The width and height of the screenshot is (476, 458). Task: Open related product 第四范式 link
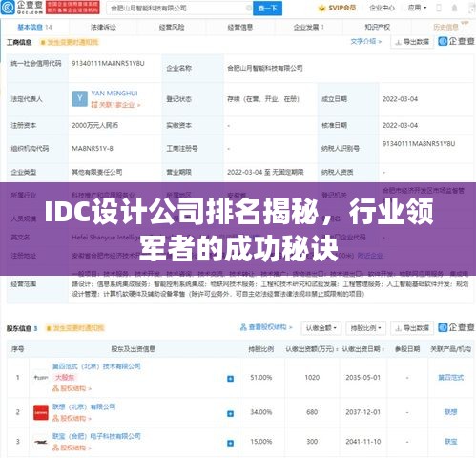click(x=450, y=378)
